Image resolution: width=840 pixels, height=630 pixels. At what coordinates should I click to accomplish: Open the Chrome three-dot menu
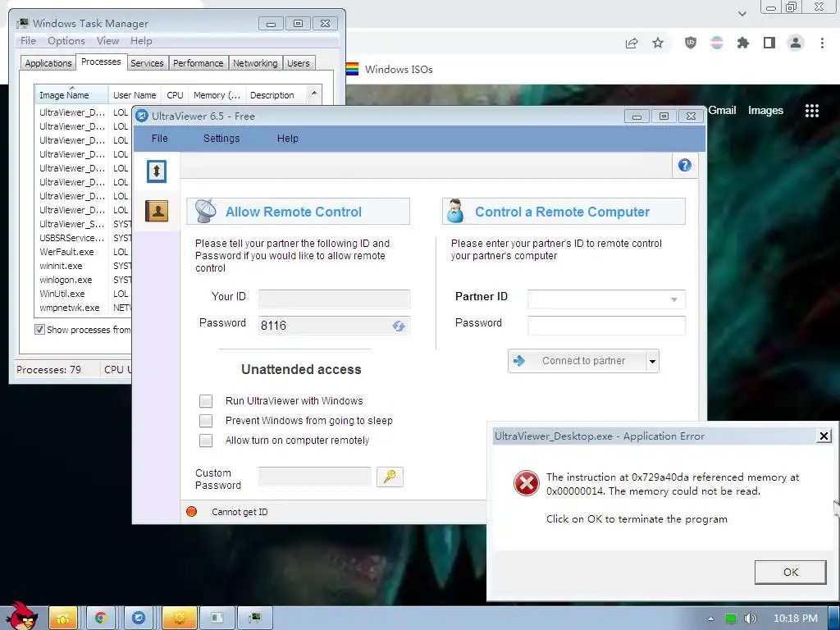click(x=822, y=43)
